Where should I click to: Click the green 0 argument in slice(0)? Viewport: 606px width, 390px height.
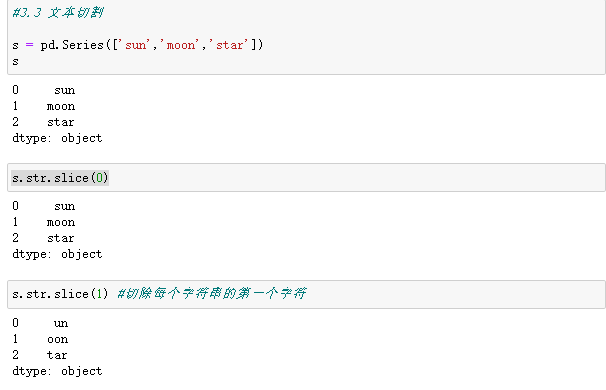point(99,178)
